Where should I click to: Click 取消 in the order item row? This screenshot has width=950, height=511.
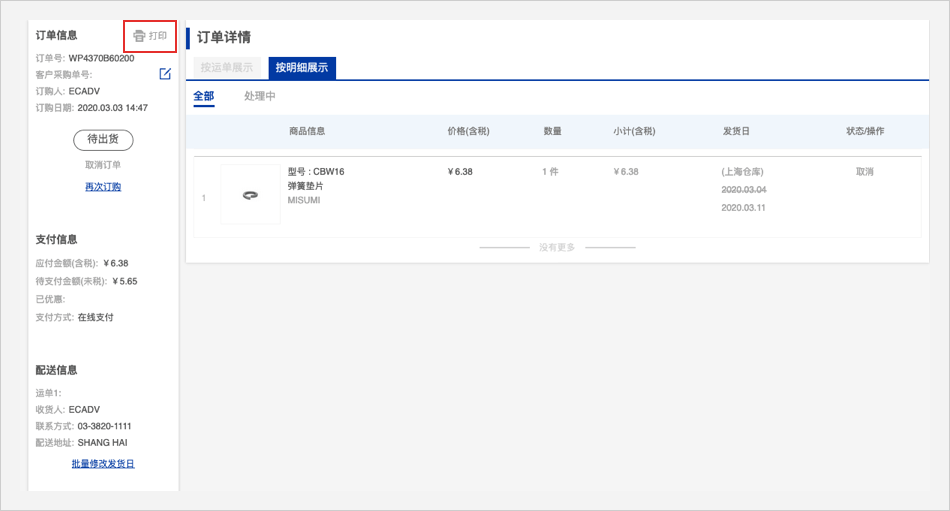tap(865, 172)
